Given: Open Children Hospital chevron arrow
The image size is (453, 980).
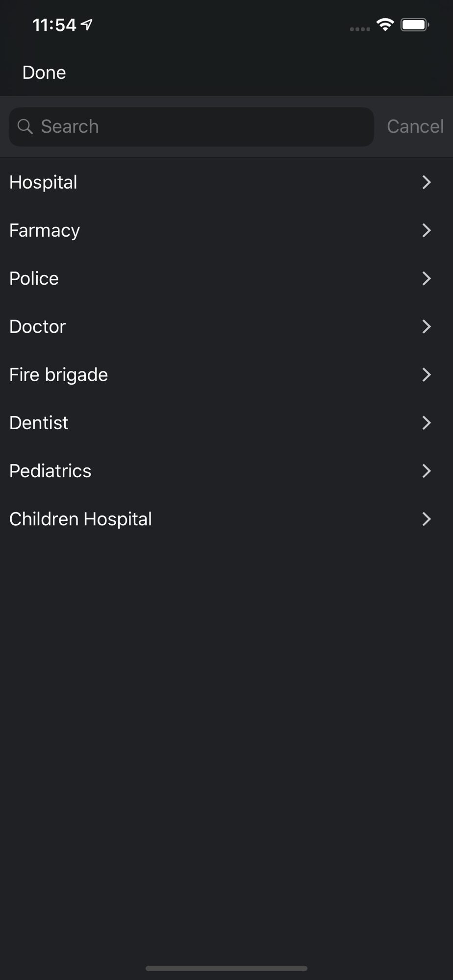Looking at the screenshot, I should coord(427,519).
